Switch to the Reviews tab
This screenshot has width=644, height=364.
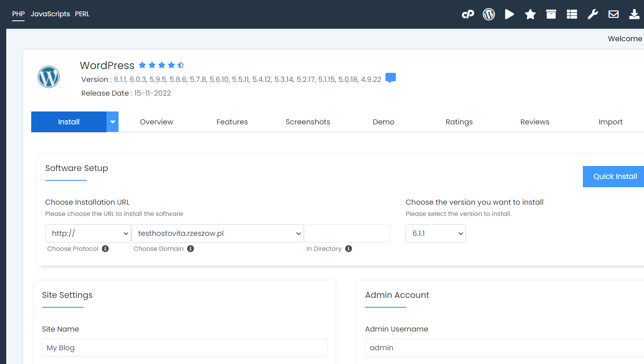tap(535, 122)
